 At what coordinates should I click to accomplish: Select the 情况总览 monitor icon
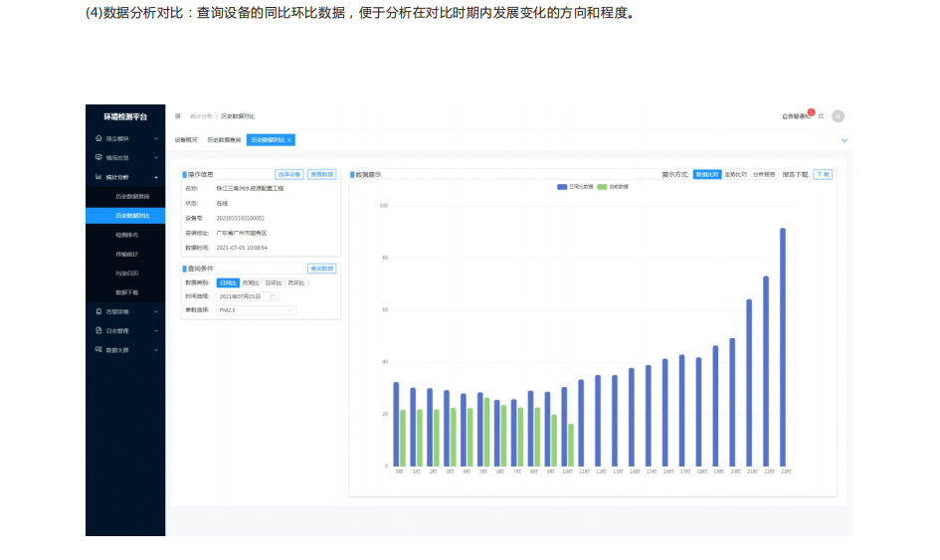tap(98, 158)
